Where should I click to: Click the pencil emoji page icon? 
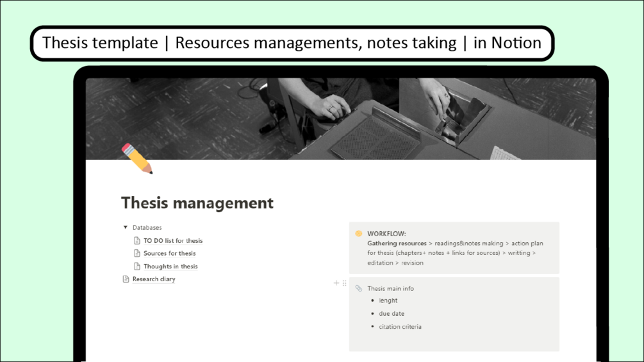(137, 159)
